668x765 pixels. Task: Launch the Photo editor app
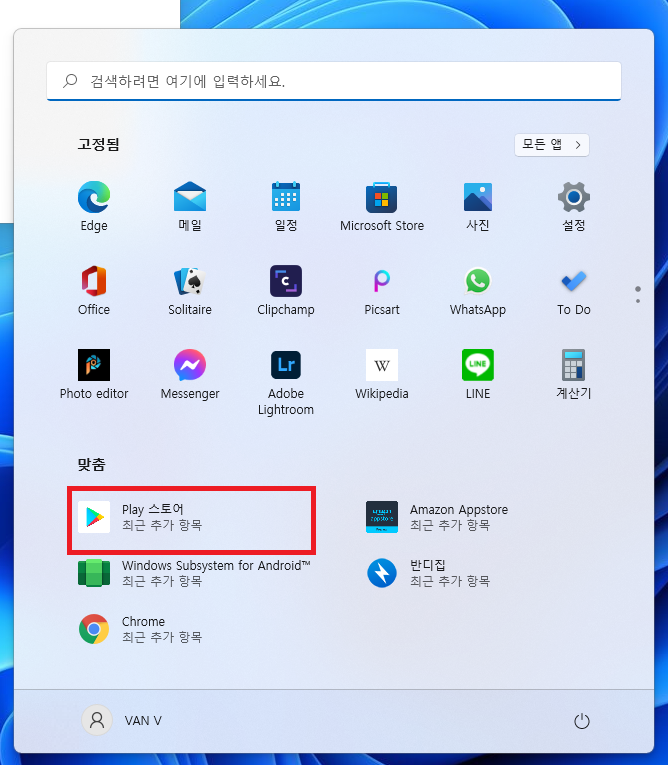94,375
